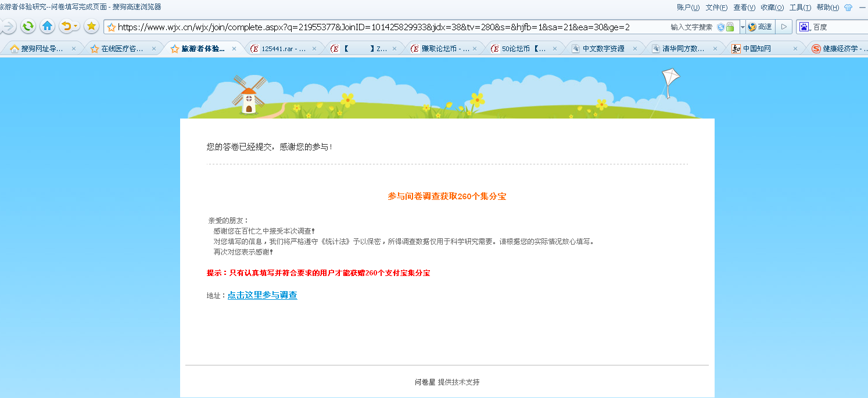Image resolution: width=868 pixels, height=398 pixels.
Task: Open the 文件(F) menu
Action: (716, 8)
